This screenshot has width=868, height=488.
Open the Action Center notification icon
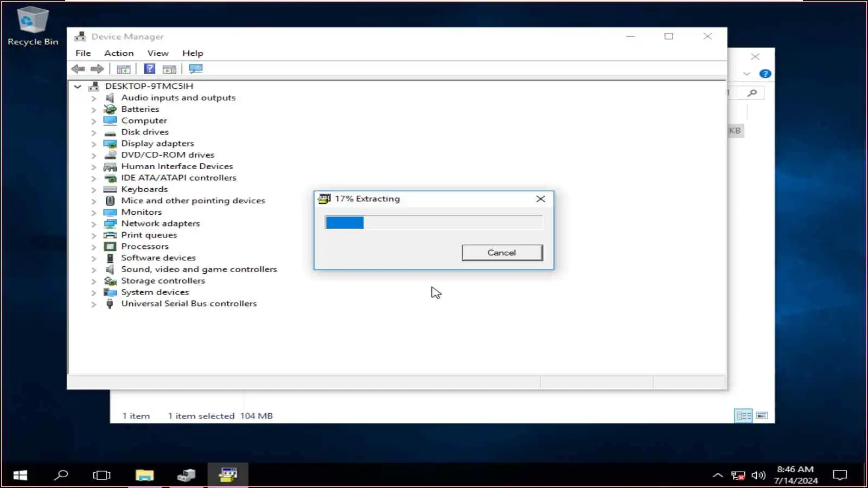click(840, 476)
